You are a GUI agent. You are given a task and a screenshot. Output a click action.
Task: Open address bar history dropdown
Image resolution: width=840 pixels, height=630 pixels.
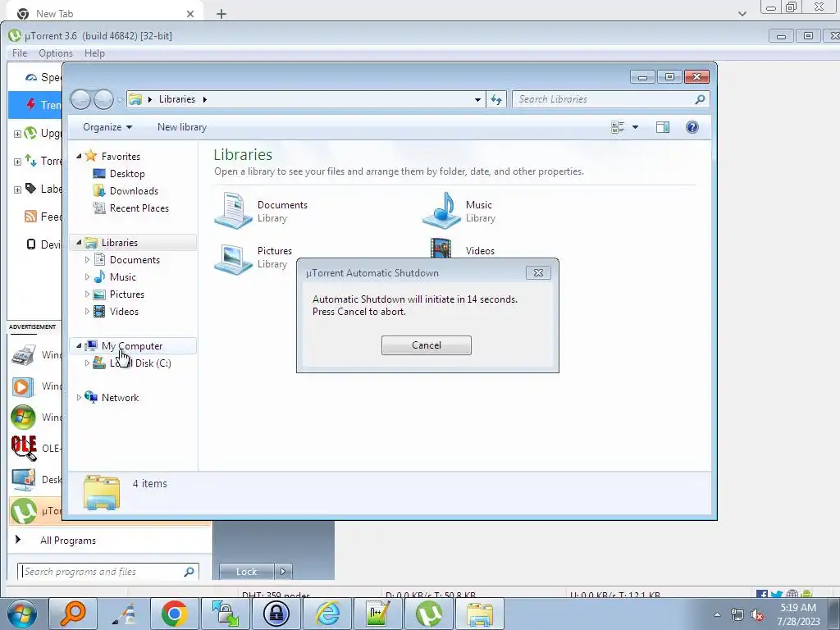(x=477, y=99)
